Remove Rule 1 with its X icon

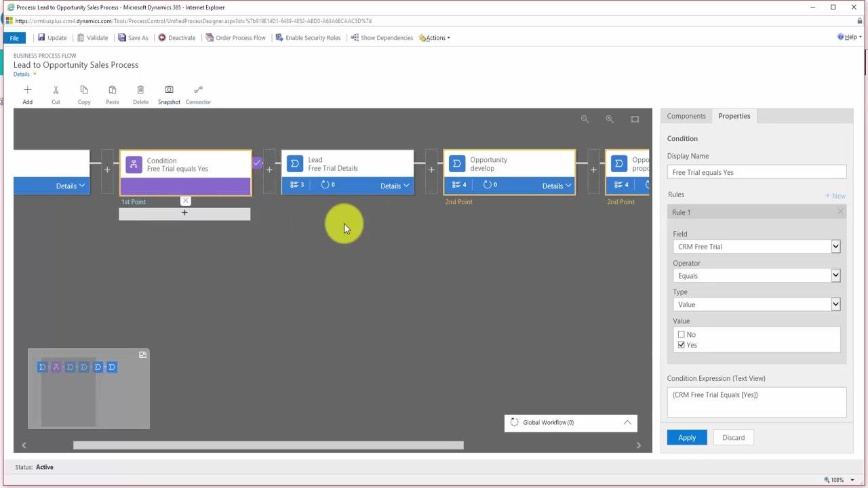[840, 212]
